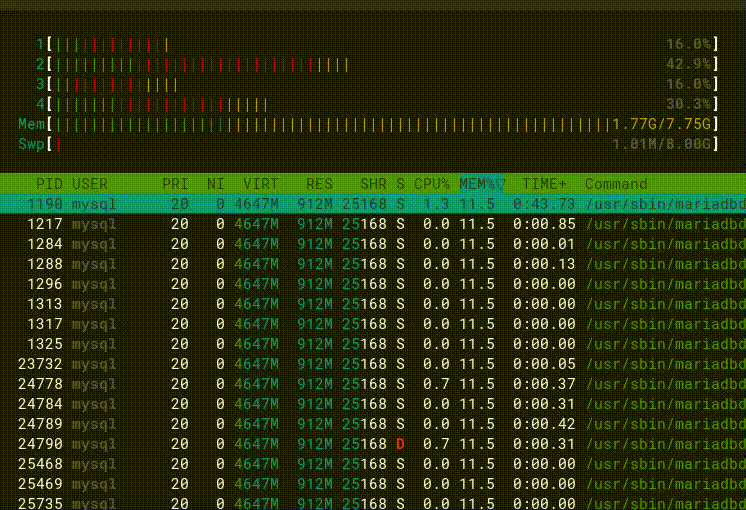Image resolution: width=746 pixels, height=510 pixels.
Task: Sort by the NI column header
Action: tap(216, 184)
